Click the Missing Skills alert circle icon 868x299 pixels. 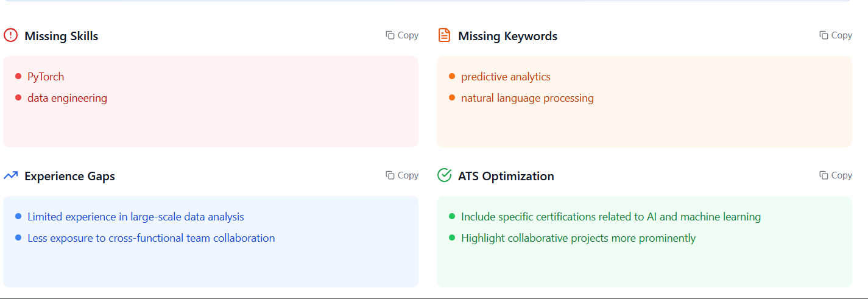(x=10, y=35)
